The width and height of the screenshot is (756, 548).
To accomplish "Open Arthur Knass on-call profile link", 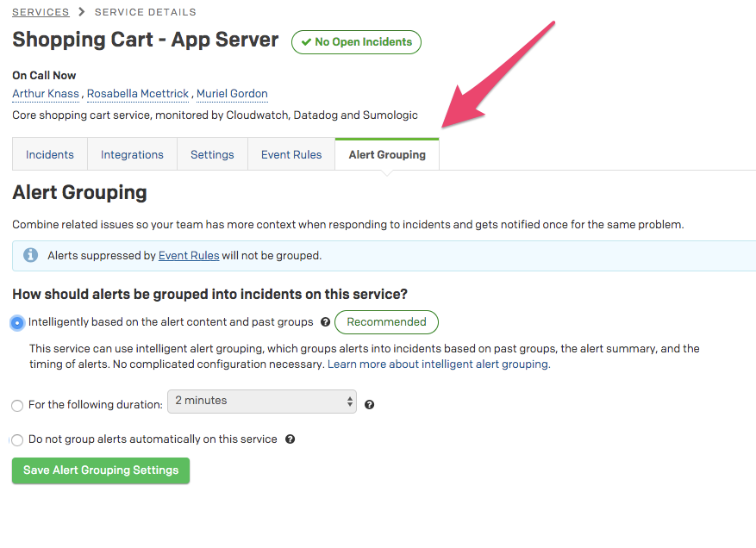I will (x=47, y=94).
